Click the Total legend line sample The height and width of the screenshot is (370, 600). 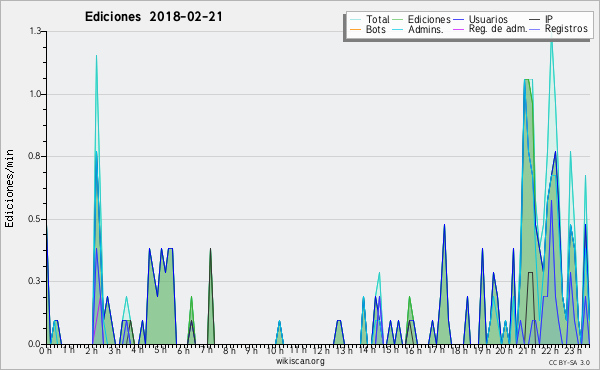pyautogui.click(x=355, y=20)
